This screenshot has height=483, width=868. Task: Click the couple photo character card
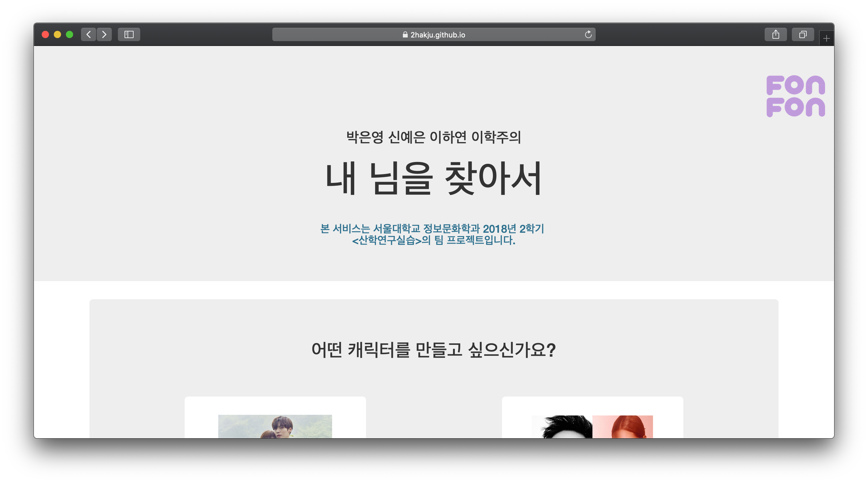pyautogui.click(x=275, y=426)
